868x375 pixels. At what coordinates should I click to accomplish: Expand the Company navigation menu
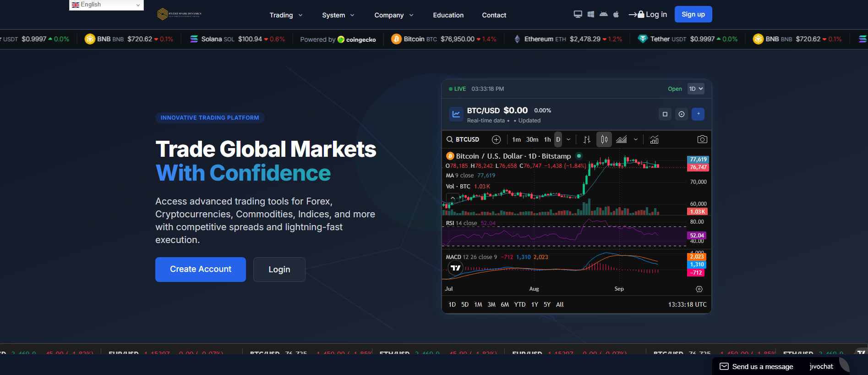click(394, 15)
